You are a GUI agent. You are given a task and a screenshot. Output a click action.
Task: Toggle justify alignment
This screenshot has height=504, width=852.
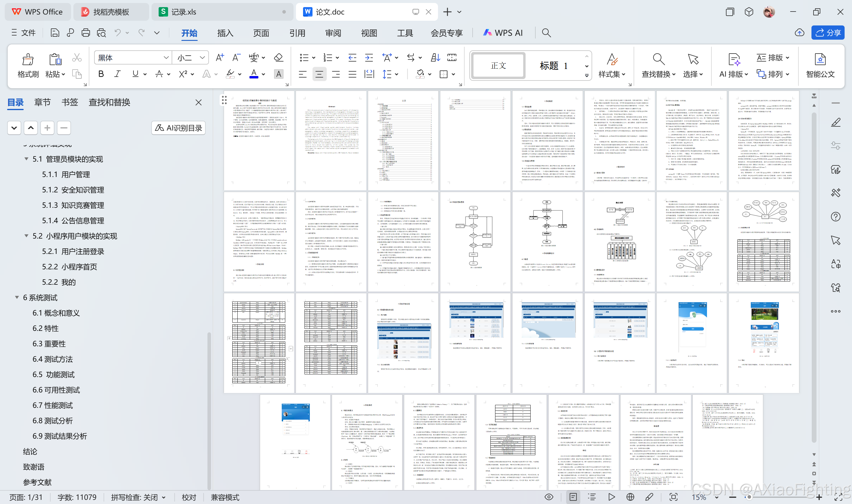(352, 74)
